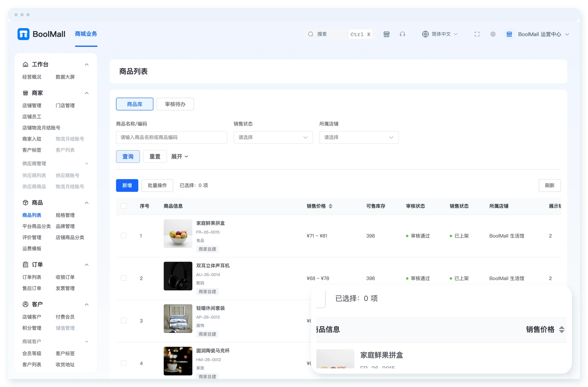This screenshot has width=588, height=387.
Task: Click the 订单 clipboard icon in sidebar
Action: pyautogui.click(x=25, y=265)
